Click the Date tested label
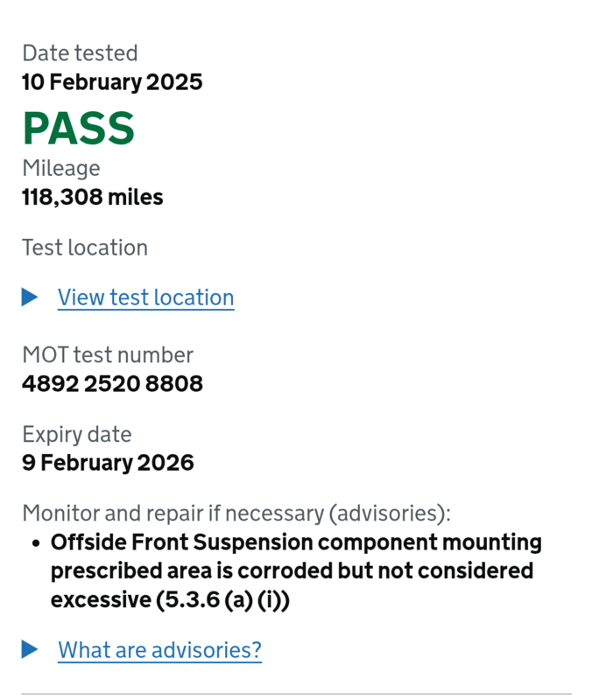The width and height of the screenshot is (592, 700). [80, 53]
